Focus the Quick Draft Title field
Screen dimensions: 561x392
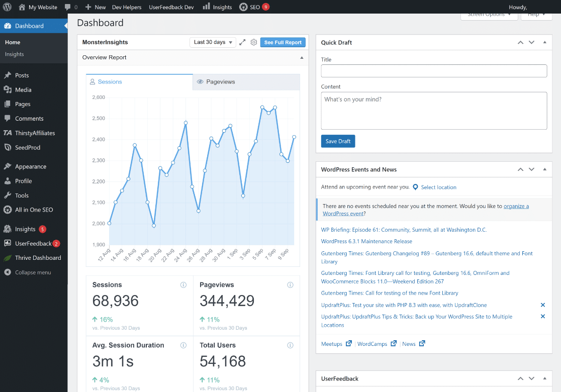click(434, 71)
